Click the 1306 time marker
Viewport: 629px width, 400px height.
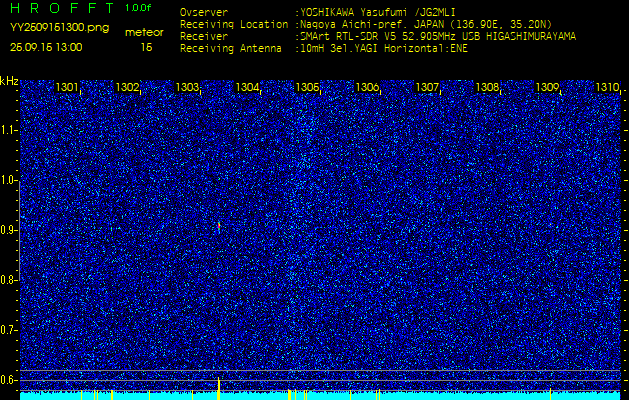point(367,87)
